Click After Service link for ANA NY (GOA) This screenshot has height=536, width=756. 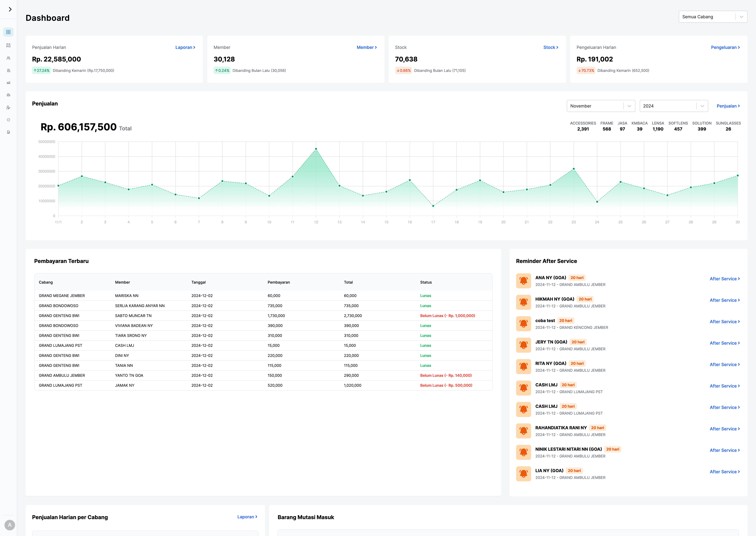tap(725, 279)
